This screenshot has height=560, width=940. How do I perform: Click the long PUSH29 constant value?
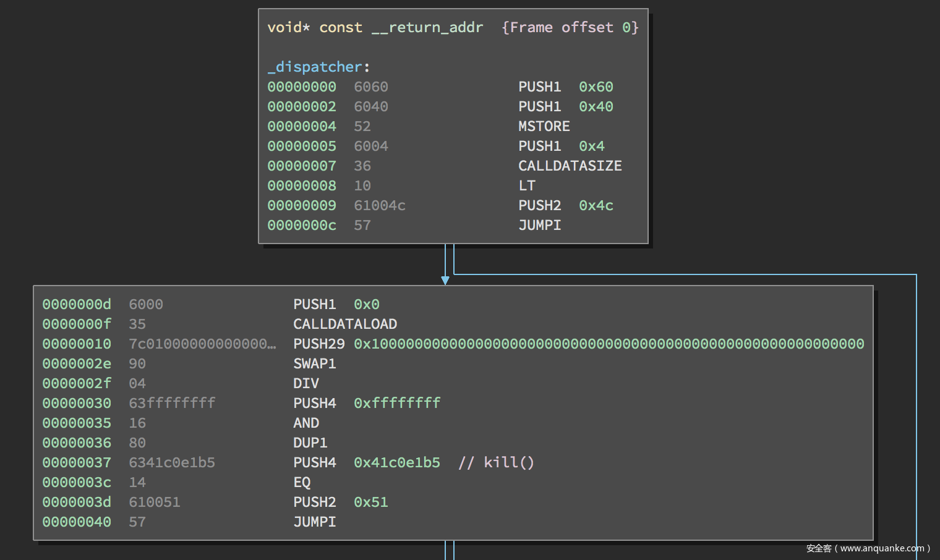pyautogui.click(x=609, y=344)
